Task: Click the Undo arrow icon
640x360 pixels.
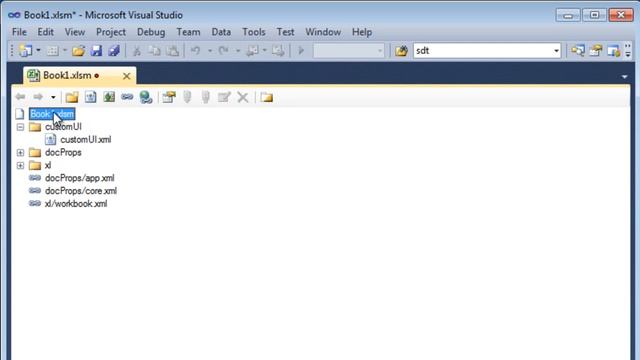Action: [x=196, y=51]
